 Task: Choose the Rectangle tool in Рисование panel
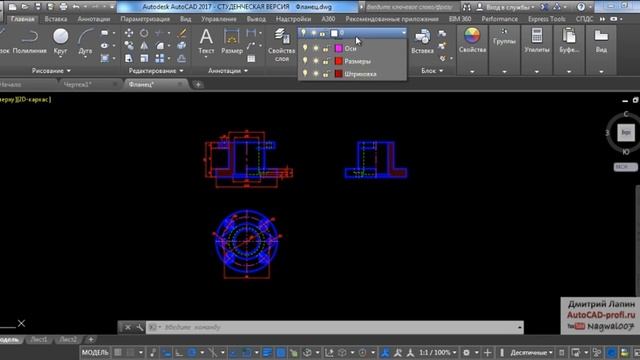pos(105,33)
